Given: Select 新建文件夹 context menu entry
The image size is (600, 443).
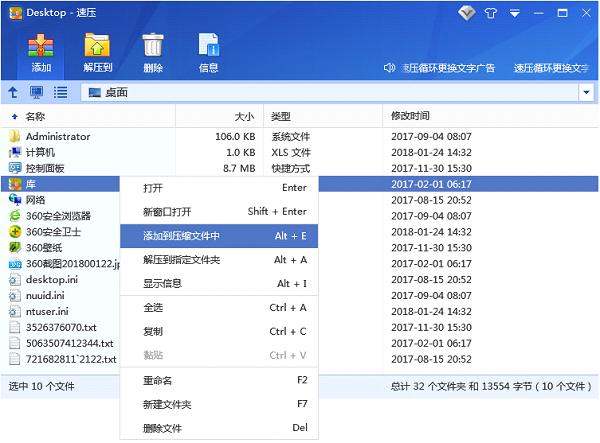Looking at the screenshot, I should click(x=167, y=404).
